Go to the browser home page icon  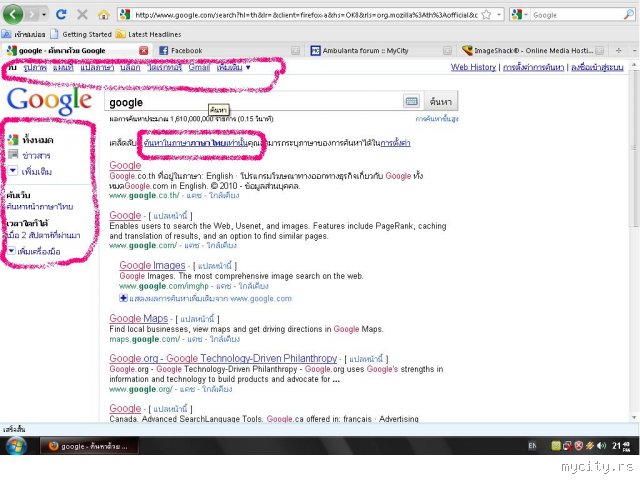point(104,15)
